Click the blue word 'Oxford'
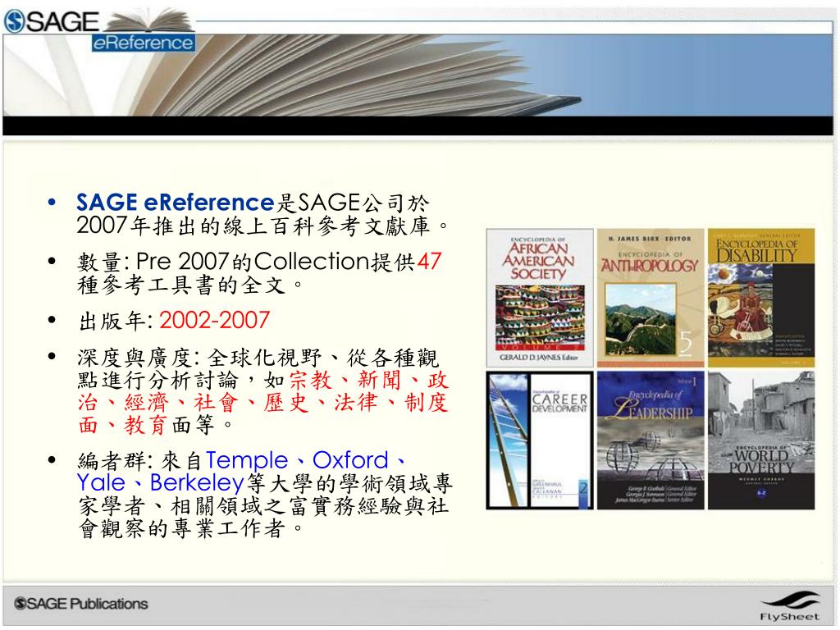This screenshot has width=840, height=630. tap(350, 460)
